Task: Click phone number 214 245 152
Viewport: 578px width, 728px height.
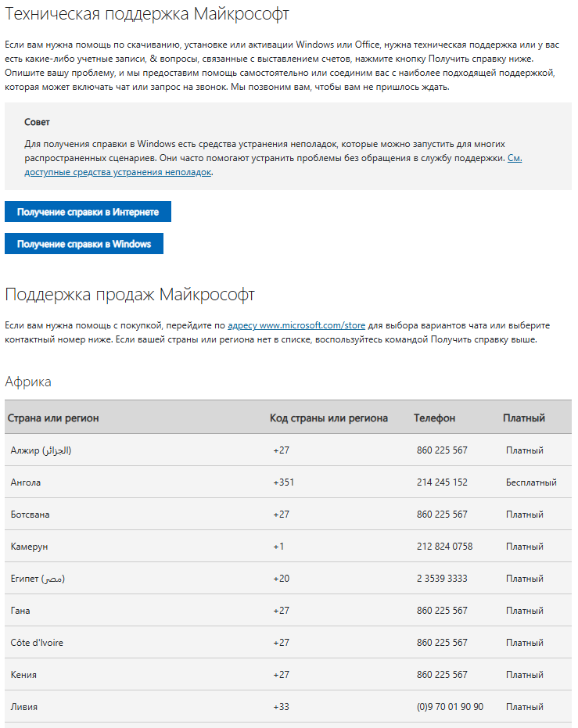Action: click(442, 482)
